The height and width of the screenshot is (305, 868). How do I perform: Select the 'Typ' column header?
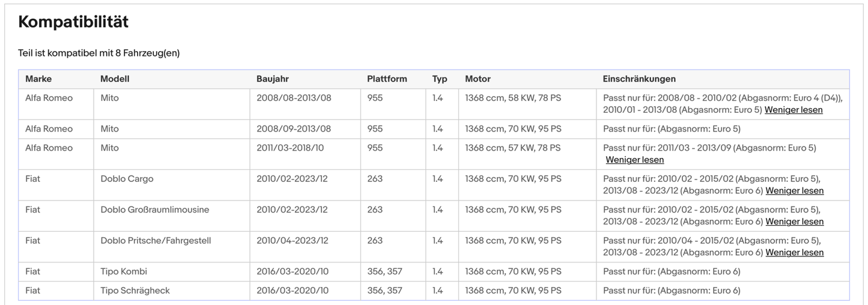(440, 79)
